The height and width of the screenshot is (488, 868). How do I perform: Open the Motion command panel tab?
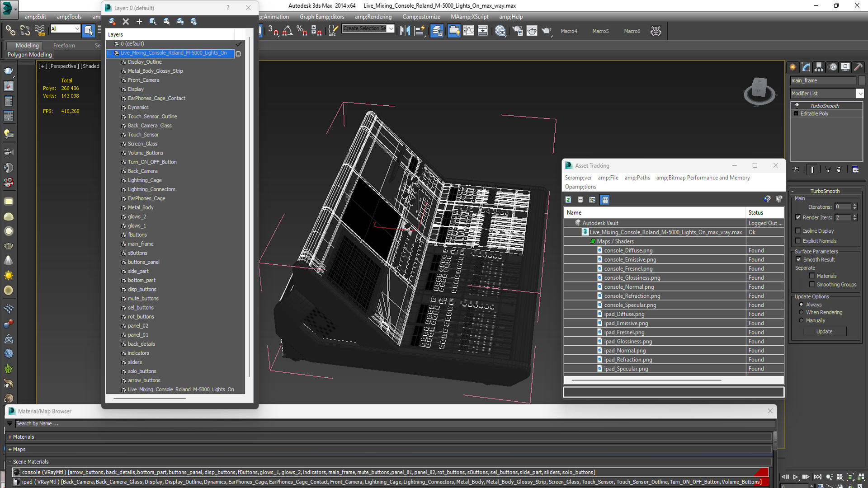[x=833, y=67]
